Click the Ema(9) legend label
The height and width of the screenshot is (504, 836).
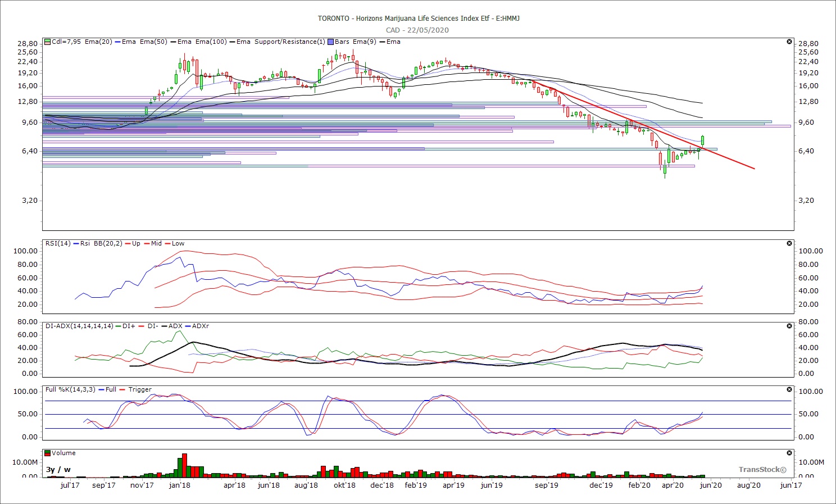point(364,42)
